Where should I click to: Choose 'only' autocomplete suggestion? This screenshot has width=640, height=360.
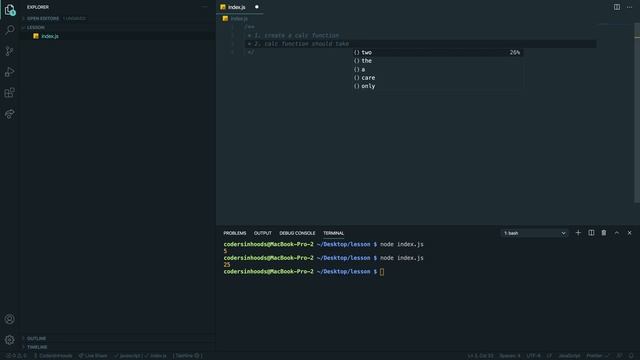coord(438,86)
